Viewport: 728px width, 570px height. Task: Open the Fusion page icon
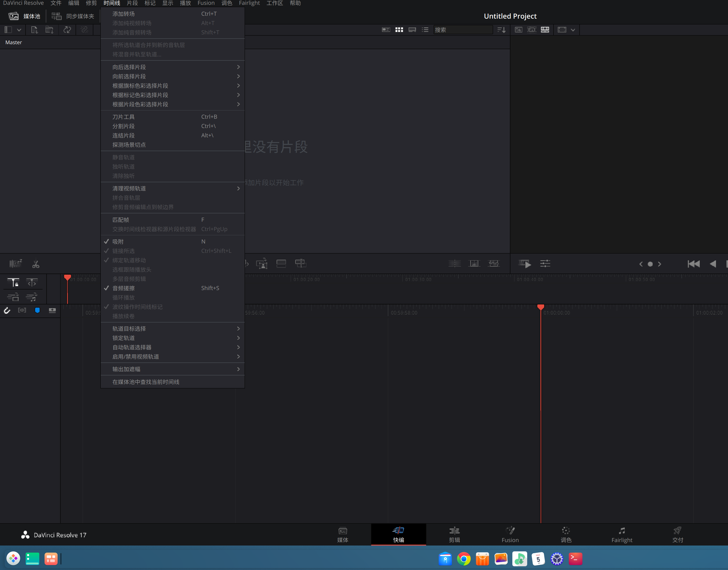click(x=510, y=534)
